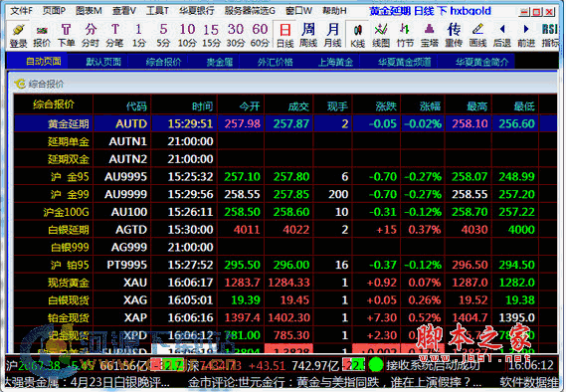Select the 60分 sixty-minute period icon
The width and height of the screenshot is (566, 392).
click(260, 36)
